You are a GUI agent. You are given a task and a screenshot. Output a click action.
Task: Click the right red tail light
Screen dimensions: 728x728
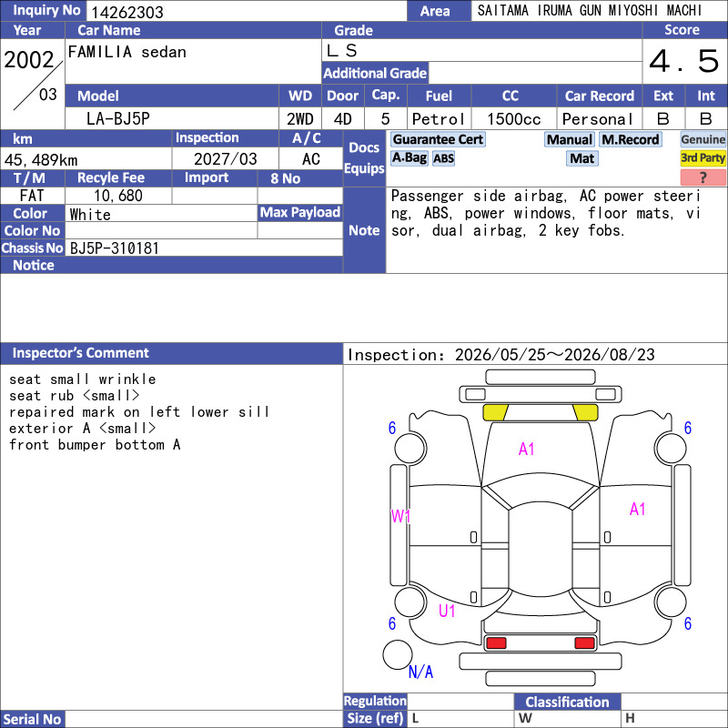[x=584, y=643]
